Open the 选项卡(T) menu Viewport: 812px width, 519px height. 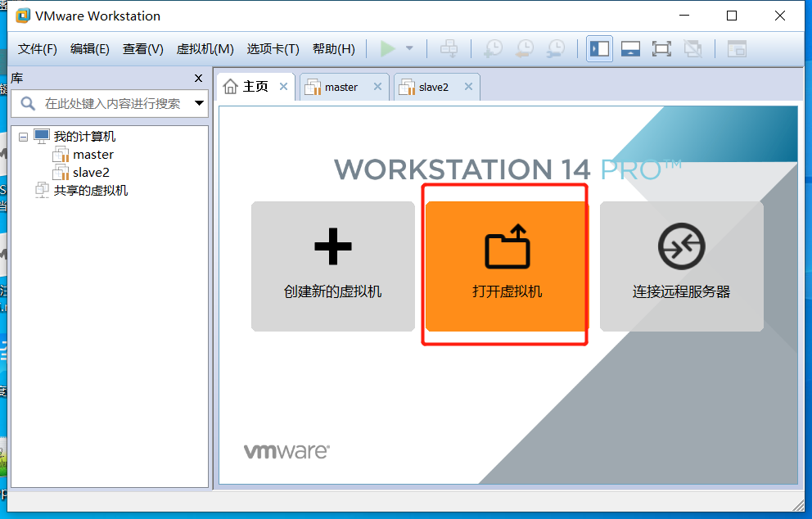(273, 49)
